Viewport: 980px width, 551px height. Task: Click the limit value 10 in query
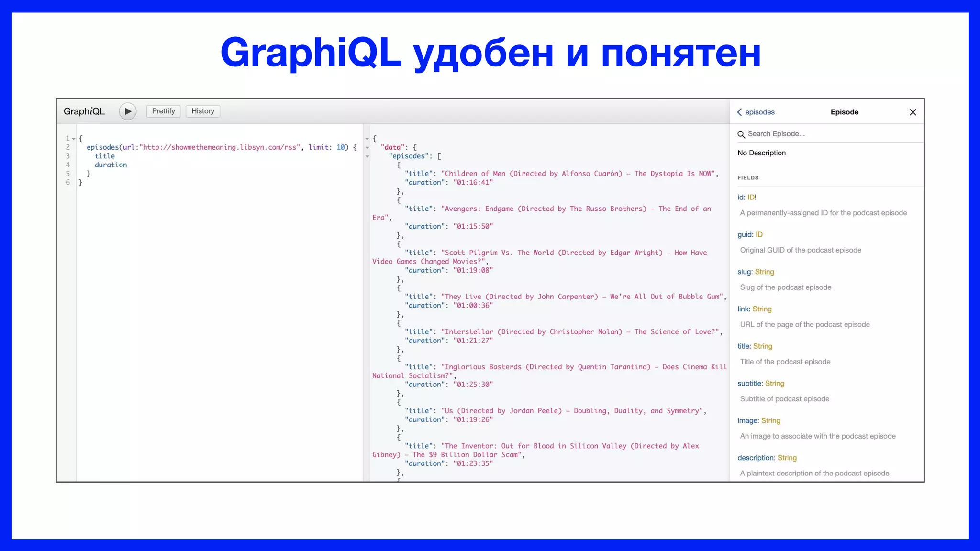pos(340,147)
